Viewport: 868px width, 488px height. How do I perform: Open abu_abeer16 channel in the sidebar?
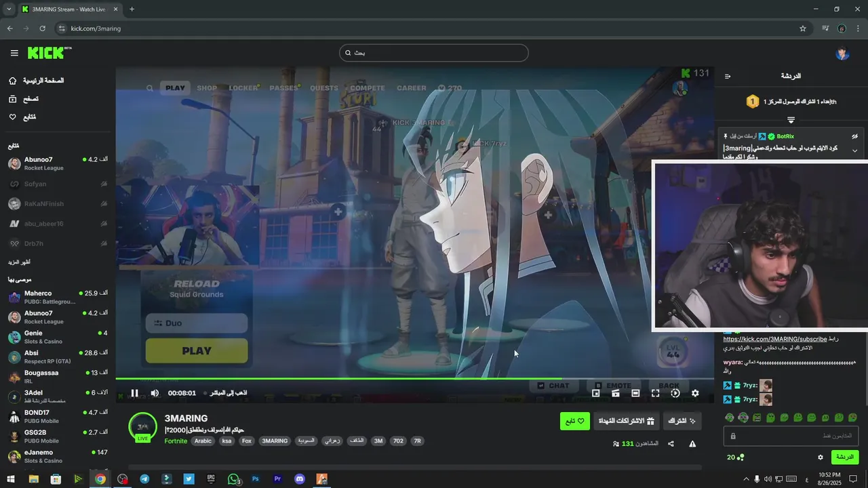[x=58, y=224]
